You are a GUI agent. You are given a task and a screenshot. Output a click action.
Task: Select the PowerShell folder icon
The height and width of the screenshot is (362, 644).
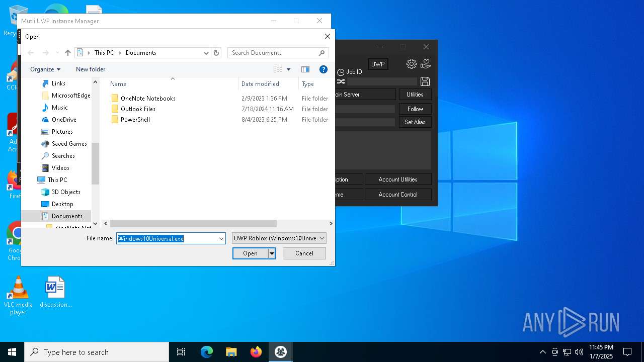[115, 120]
